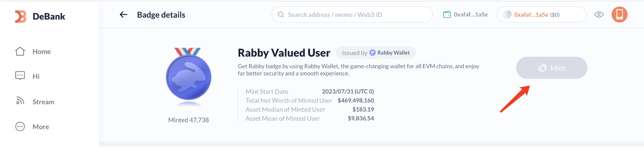Open the account dropdown 0xafaf...1a5e ($0)
This screenshot has width=644, height=151.
tap(541, 15)
